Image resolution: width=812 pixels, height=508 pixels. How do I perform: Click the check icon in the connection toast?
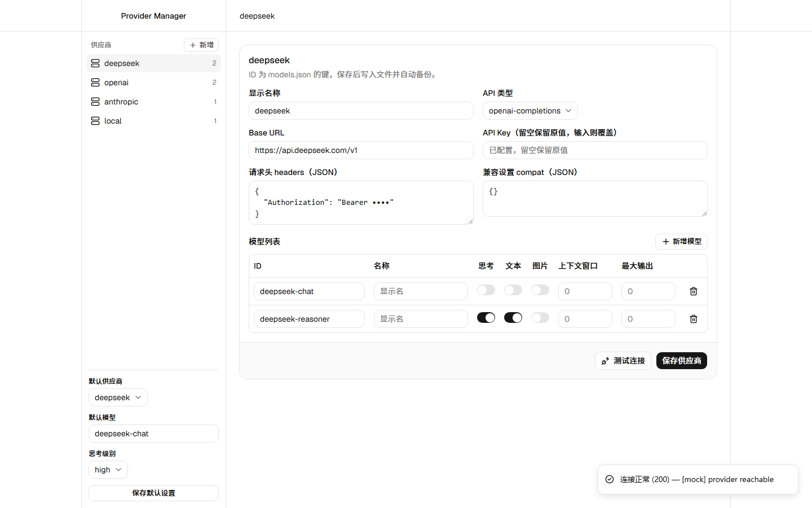click(610, 479)
